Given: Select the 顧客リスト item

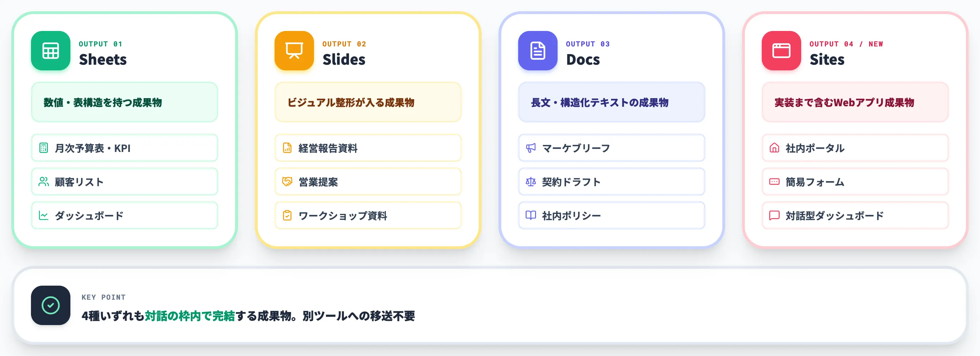Looking at the screenshot, I should (x=124, y=182).
